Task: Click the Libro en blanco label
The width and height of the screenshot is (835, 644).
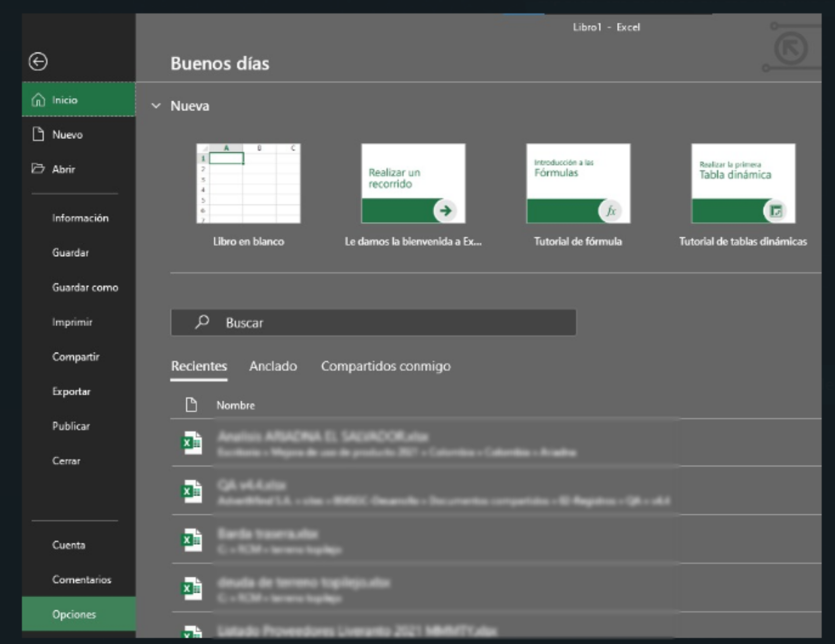Action: (248, 241)
